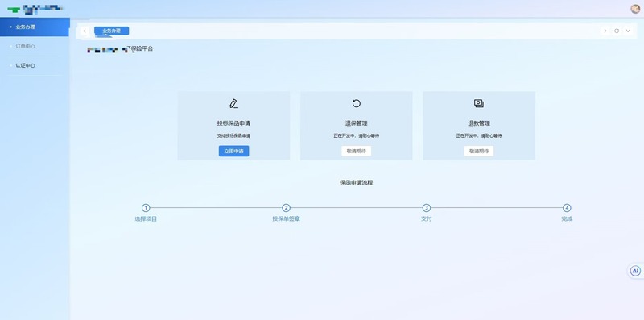The image size is (644, 320).
Task: Click 敬请期待 button under 退款管理
Action: pos(479,151)
